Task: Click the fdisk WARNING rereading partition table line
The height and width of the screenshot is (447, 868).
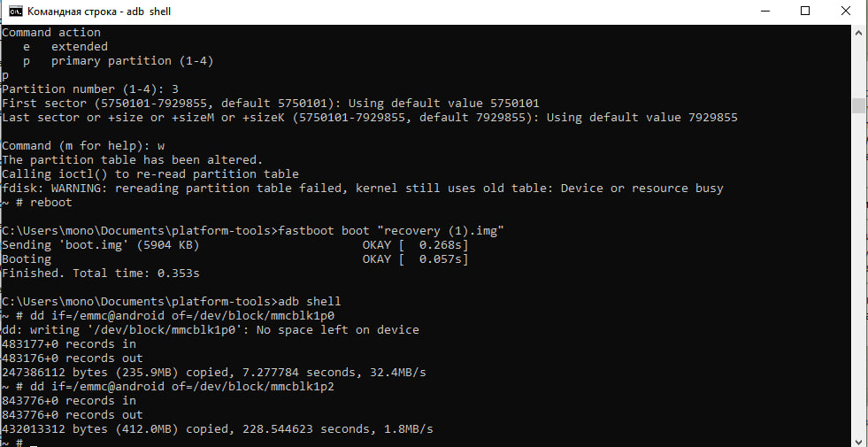Action: click(x=362, y=188)
